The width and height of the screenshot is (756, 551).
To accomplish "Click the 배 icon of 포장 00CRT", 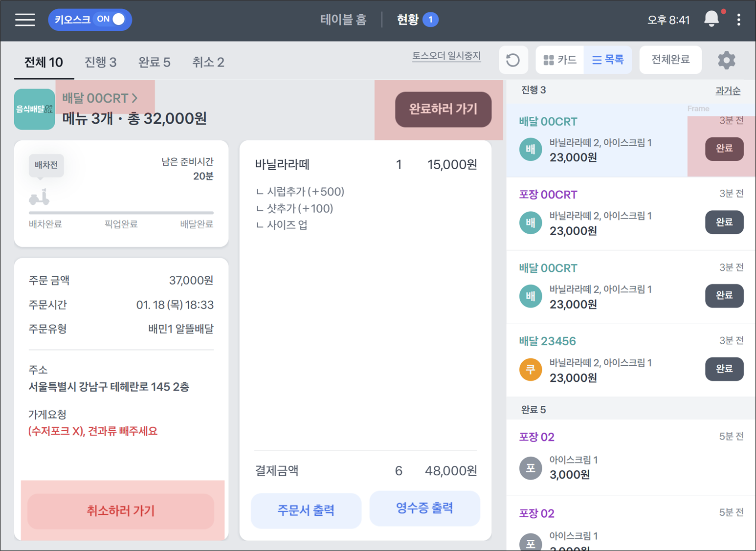I will pos(531,223).
